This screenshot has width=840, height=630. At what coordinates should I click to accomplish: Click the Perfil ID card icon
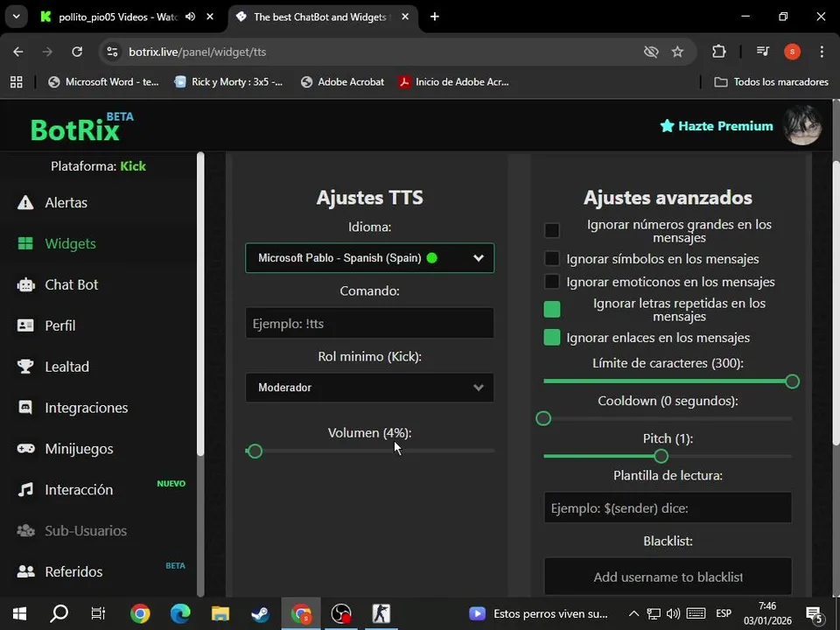click(25, 325)
